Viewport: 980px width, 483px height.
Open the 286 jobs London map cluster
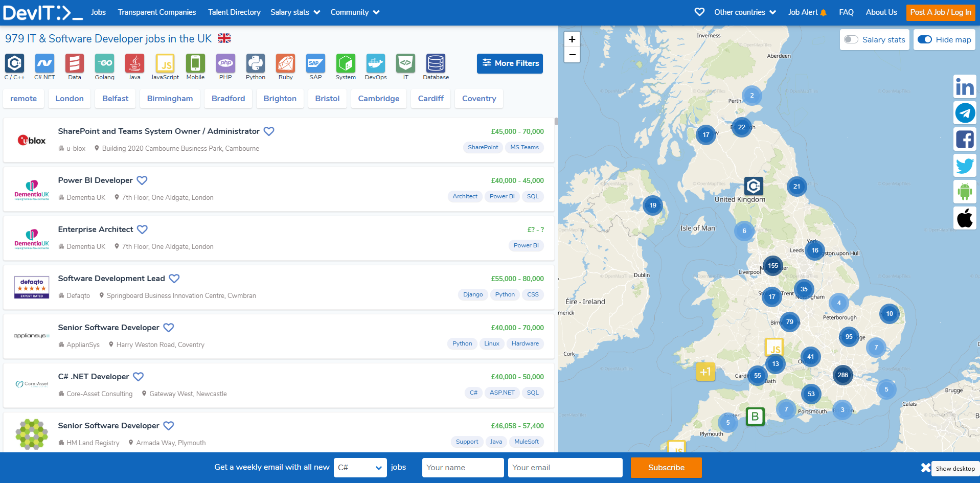[843, 375]
